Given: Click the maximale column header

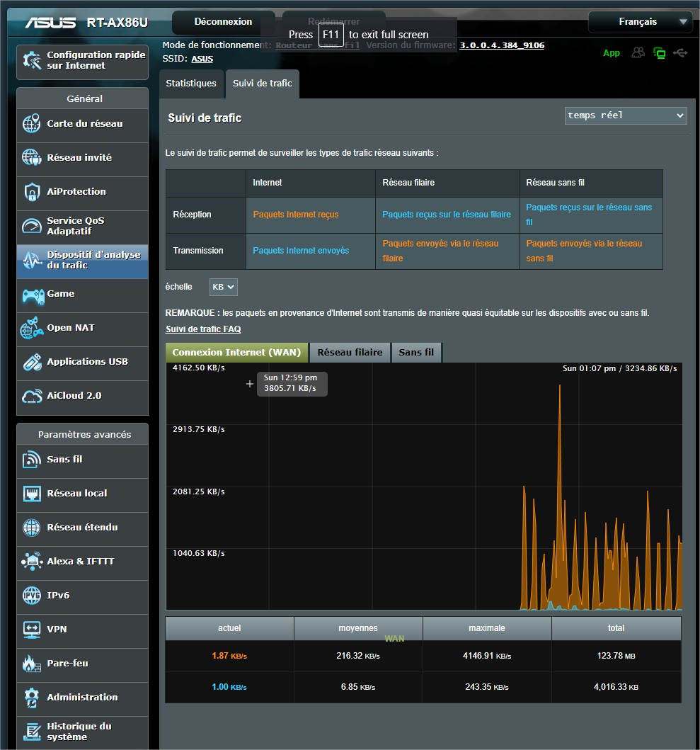Looking at the screenshot, I should tap(487, 628).
